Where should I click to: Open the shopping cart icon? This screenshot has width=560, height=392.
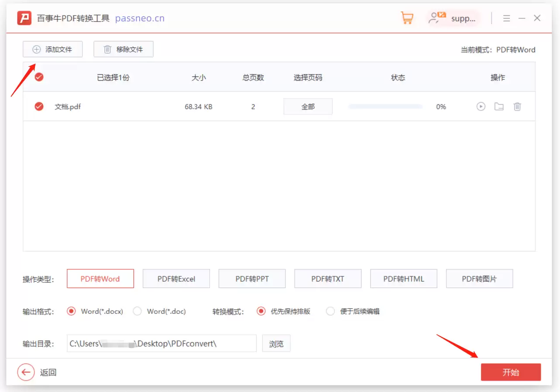coord(407,18)
